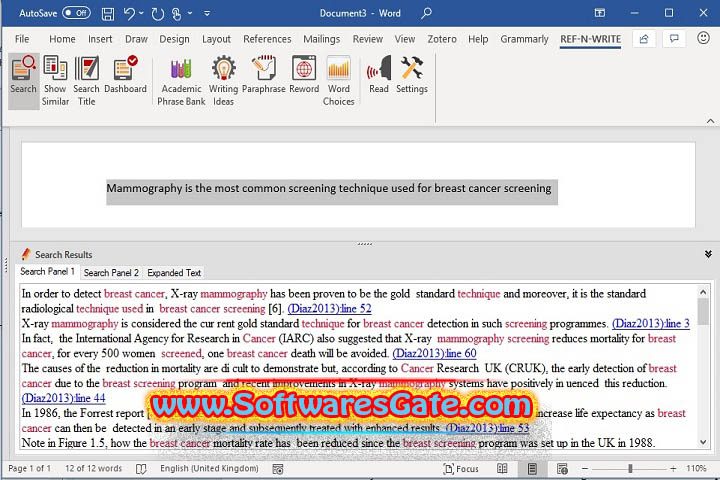Image resolution: width=720 pixels, height=480 pixels.
Task: Open the Academic Phrase Bank
Action: pos(181,81)
